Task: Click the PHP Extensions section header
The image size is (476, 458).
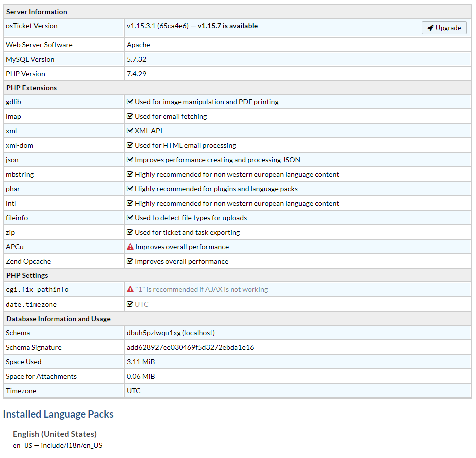Action: (x=31, y=88)
